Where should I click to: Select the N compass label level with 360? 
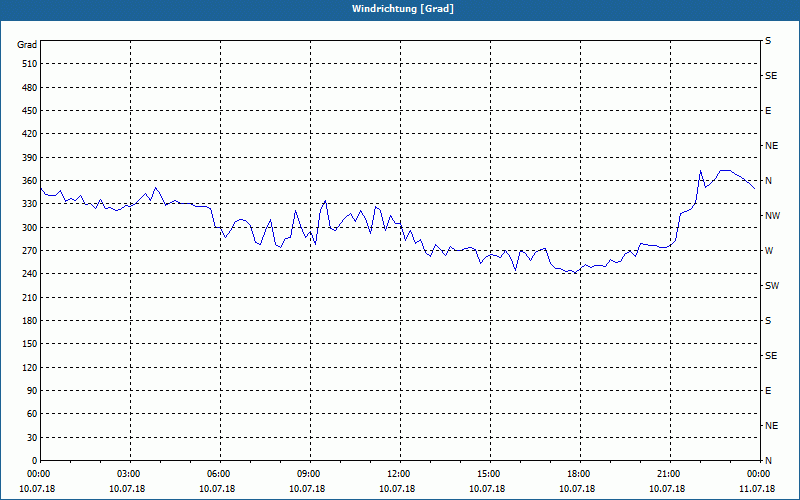coord(769,181)
